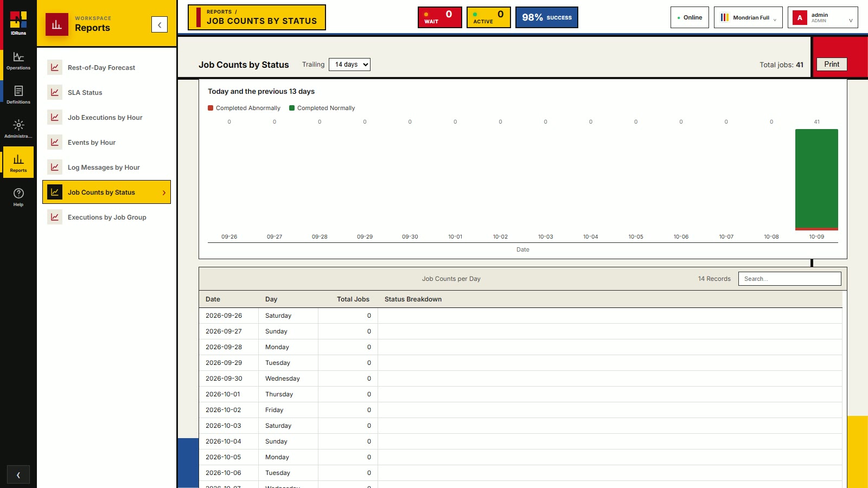
Task: Open Rest-of-Day Forecast report
Action: (x=106, y=68)
